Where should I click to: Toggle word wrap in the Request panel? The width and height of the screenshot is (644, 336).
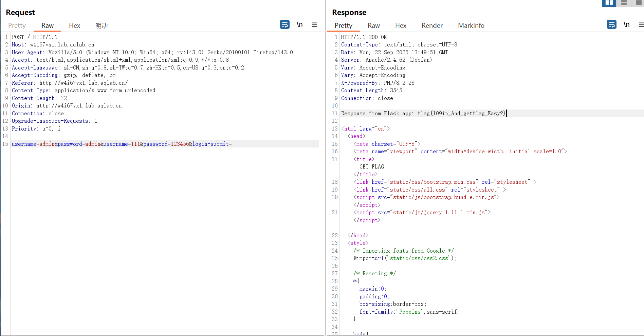tap(284, 25)
